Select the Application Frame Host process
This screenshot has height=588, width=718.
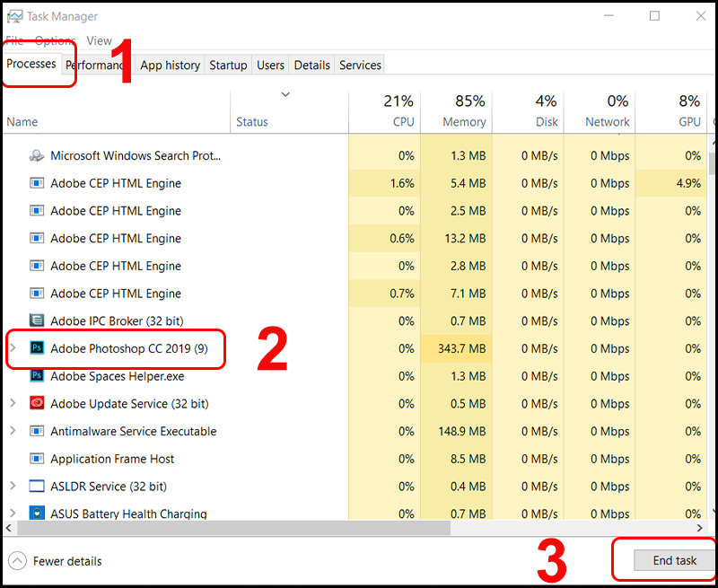tap(355, 459)
